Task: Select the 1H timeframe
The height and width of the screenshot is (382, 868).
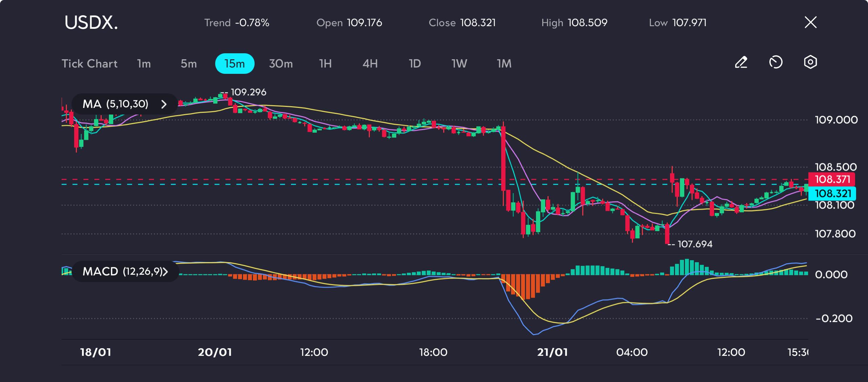Action: click(325, 64)
